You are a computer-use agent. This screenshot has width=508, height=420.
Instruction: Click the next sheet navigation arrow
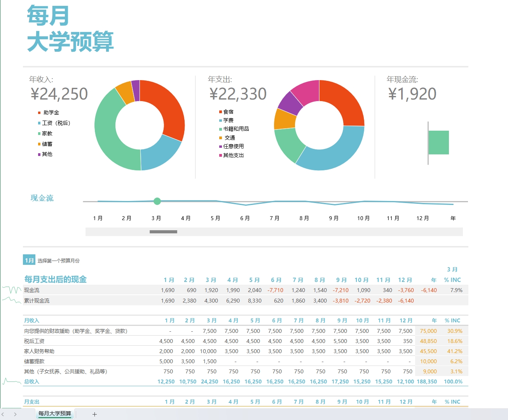[15, 414]
